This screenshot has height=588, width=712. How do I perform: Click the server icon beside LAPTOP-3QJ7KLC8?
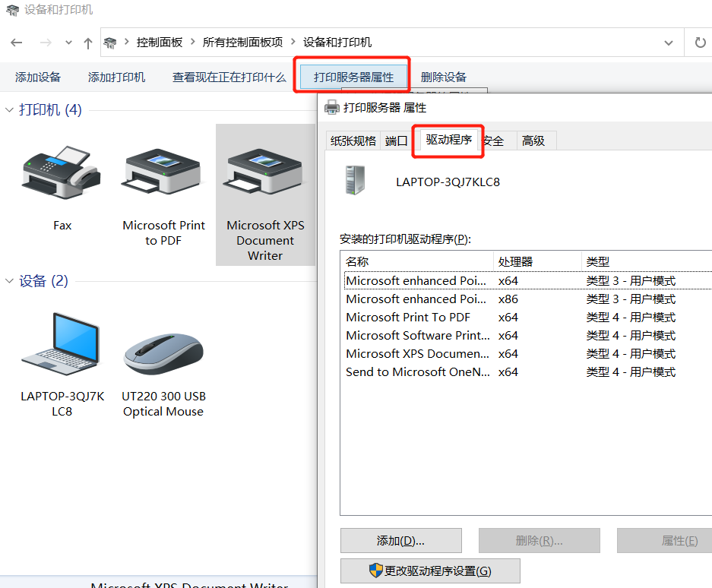click(x=355, y=180)
